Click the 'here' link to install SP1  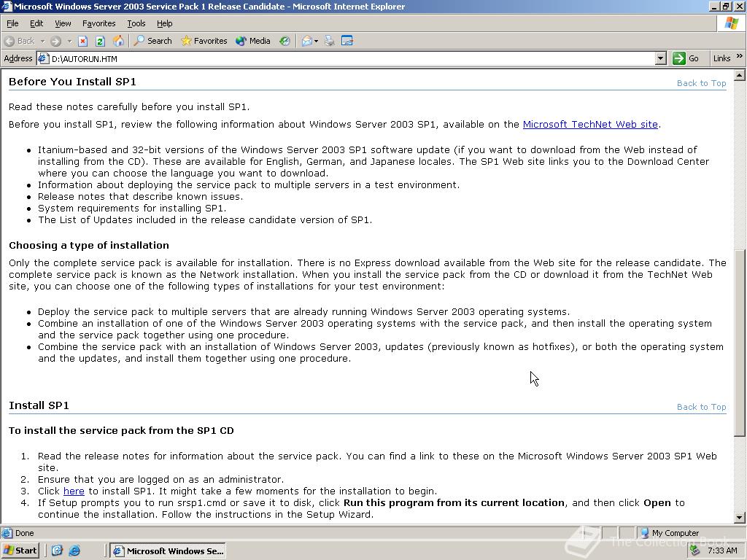74,491
